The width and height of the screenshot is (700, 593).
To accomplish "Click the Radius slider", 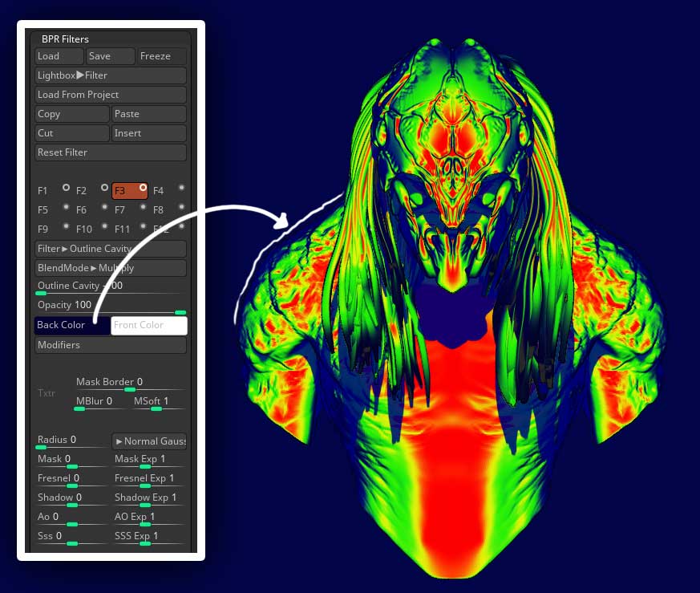I will 72,441.
